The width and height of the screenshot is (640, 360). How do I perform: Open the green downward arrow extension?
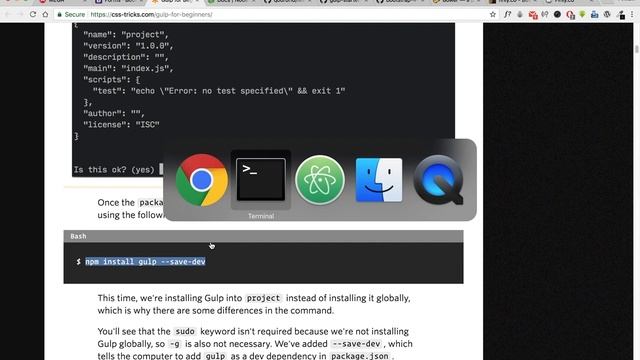point(582,14)
